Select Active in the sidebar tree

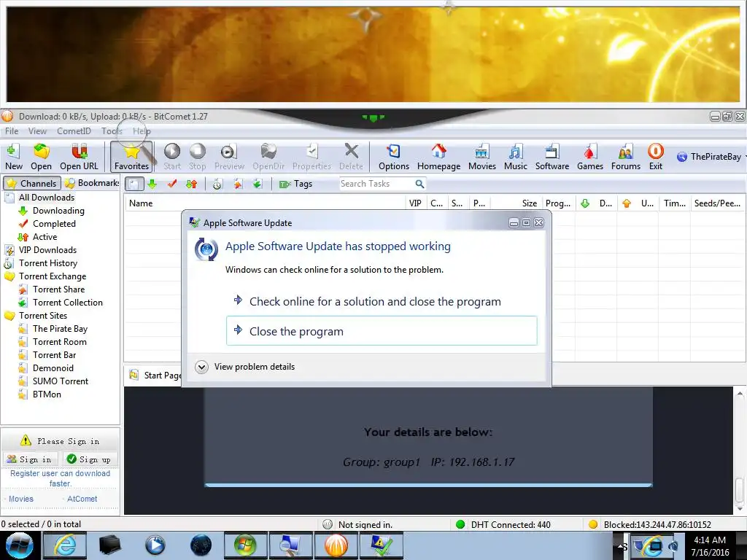[x=44, y=237]
